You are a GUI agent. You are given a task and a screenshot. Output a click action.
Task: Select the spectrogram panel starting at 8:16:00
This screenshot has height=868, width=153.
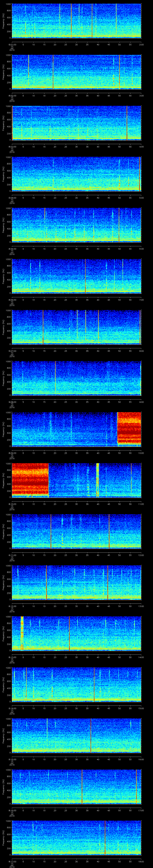(x=77, y=786)
